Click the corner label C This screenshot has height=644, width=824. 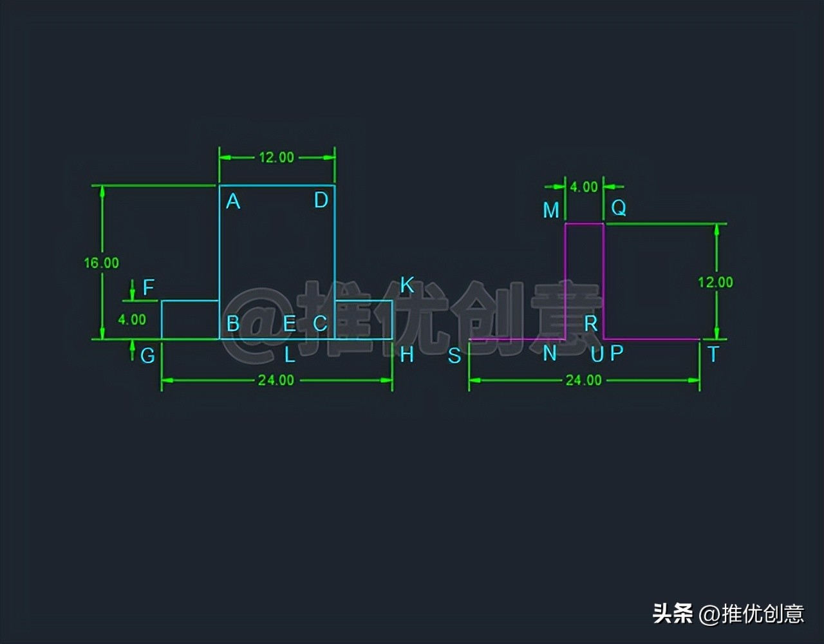coord(320,323)
